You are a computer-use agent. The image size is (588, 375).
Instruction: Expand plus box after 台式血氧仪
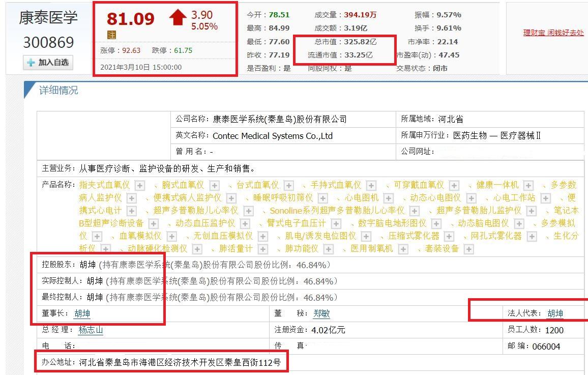coord(289,186)
